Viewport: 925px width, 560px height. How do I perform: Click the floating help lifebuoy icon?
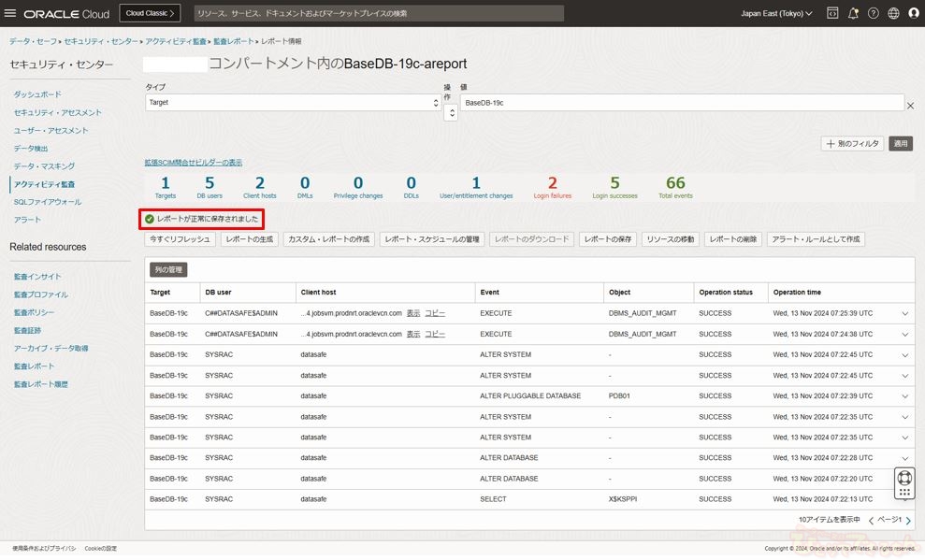point(903,481)
